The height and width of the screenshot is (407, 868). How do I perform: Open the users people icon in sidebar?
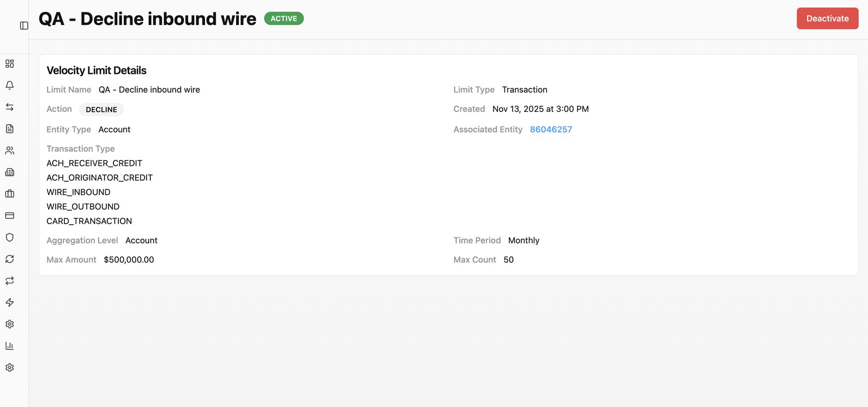pyautogui.click(x=10, y=150)
